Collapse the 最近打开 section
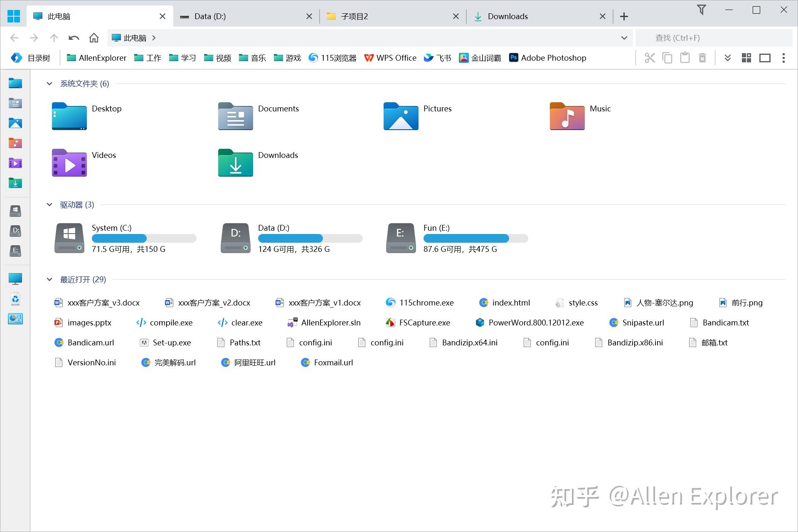 [49, 279]
